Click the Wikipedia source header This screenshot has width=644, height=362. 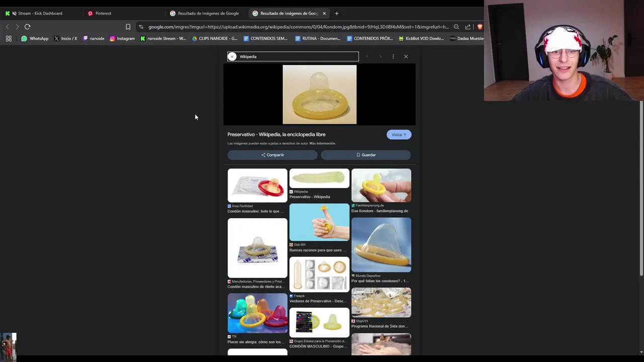click(293, 56)
